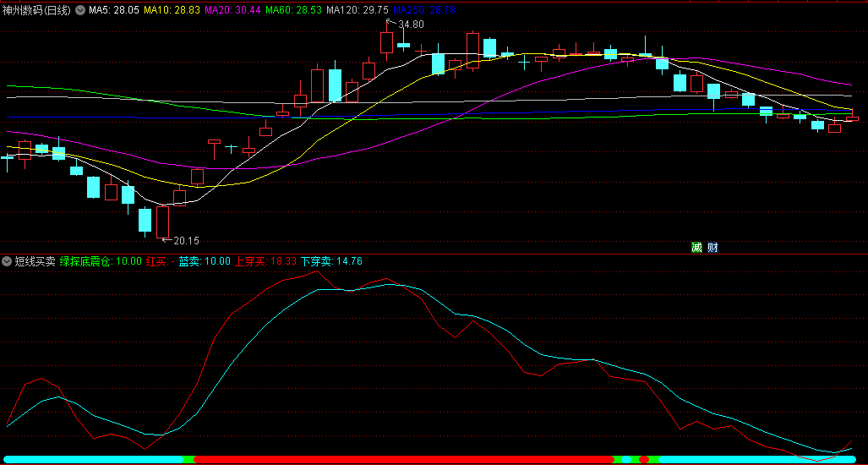Open the 短线买卖 indicator dropdown arrow

point(7,261)
